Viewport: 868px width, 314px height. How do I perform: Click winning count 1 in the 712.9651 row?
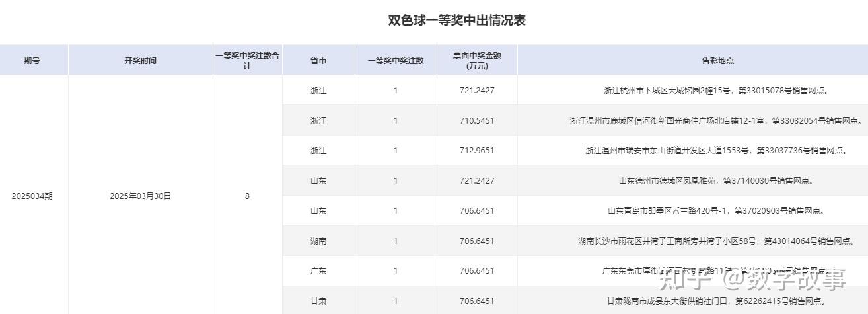click(396, 151)
